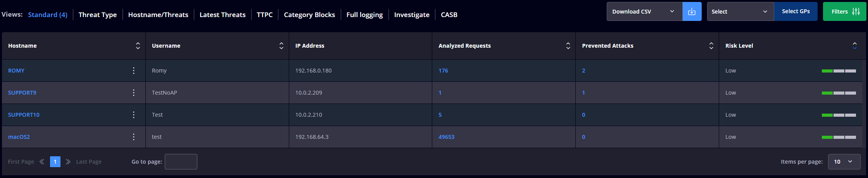Screen dimensions: 868x178
Task: Switch to the Threat Type view
Action: coord(98,15)
